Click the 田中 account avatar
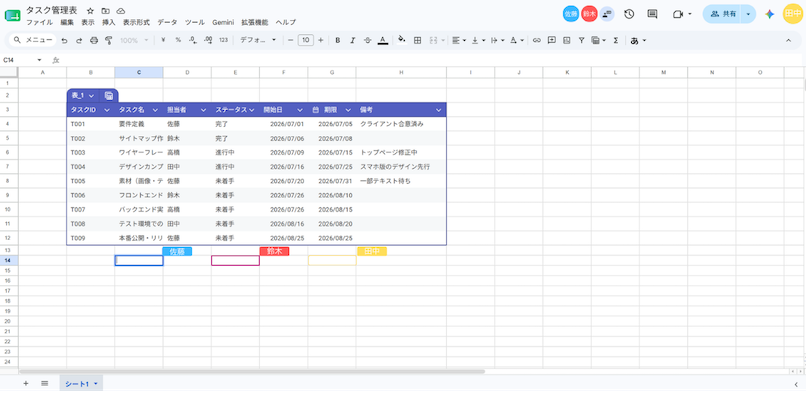Viewport: 806px width, 403px height. [792, 14]
